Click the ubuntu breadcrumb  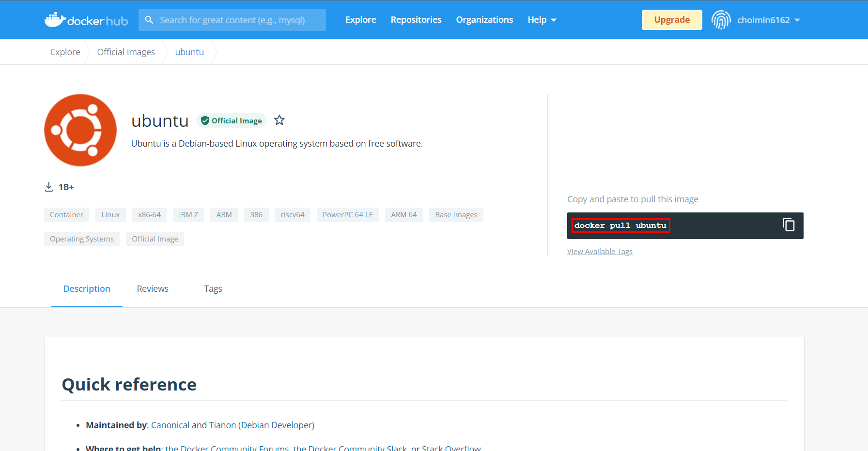click(189, 52)
